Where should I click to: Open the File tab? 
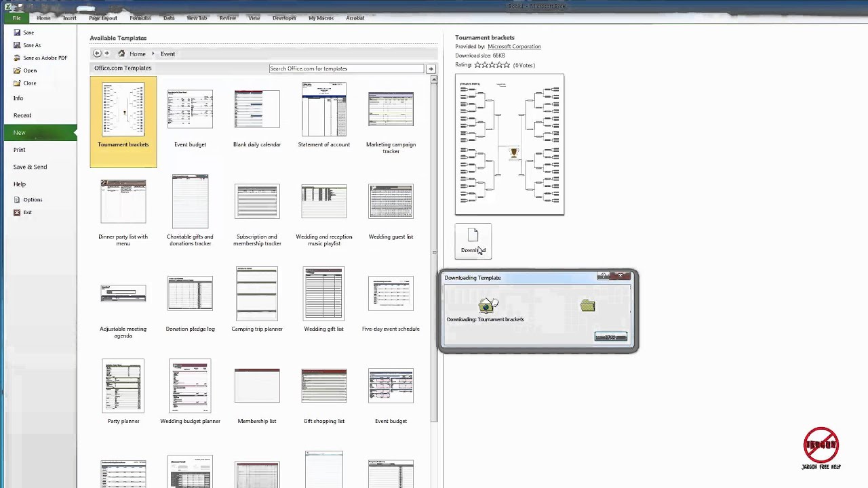coord(16,18)
